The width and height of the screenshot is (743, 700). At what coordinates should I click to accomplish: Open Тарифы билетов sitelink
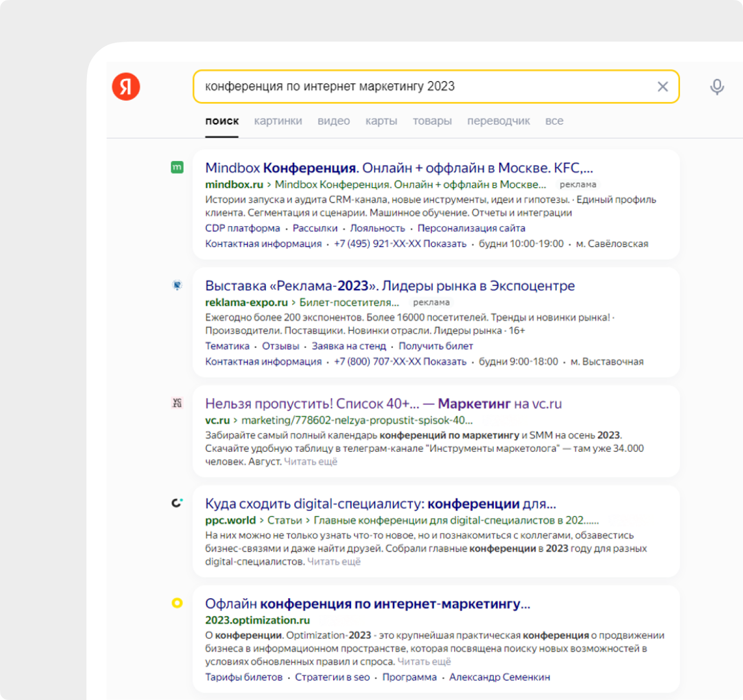tap(244, 678)
